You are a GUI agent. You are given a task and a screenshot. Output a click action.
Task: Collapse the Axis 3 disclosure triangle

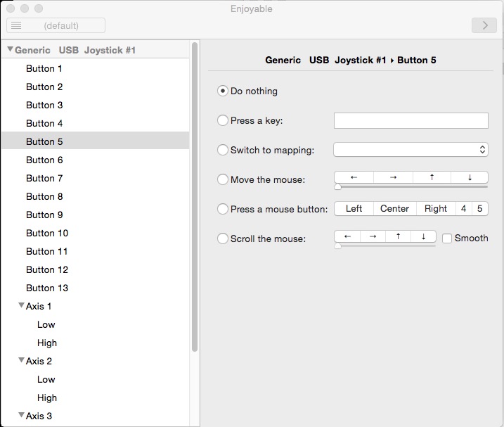pos(22,415)
